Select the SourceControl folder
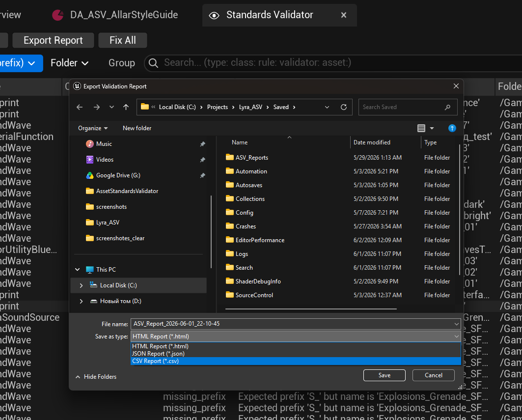 [254, 295]
